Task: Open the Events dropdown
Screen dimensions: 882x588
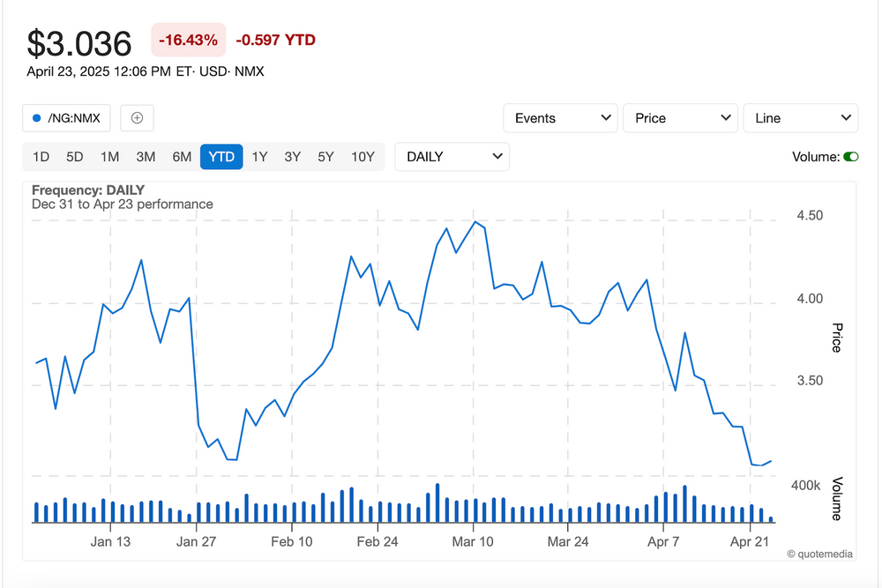Action: click(560, 118)
